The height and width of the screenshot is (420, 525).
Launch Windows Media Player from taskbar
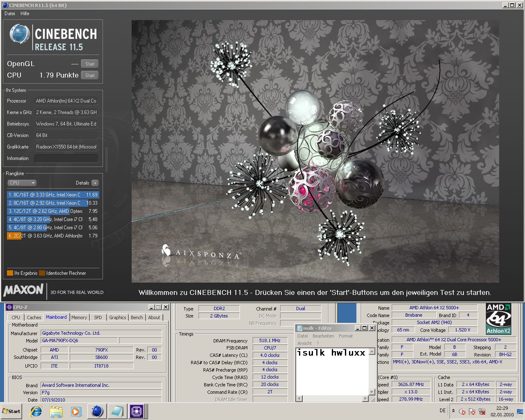pyautogui.click(x=76, y=411)
